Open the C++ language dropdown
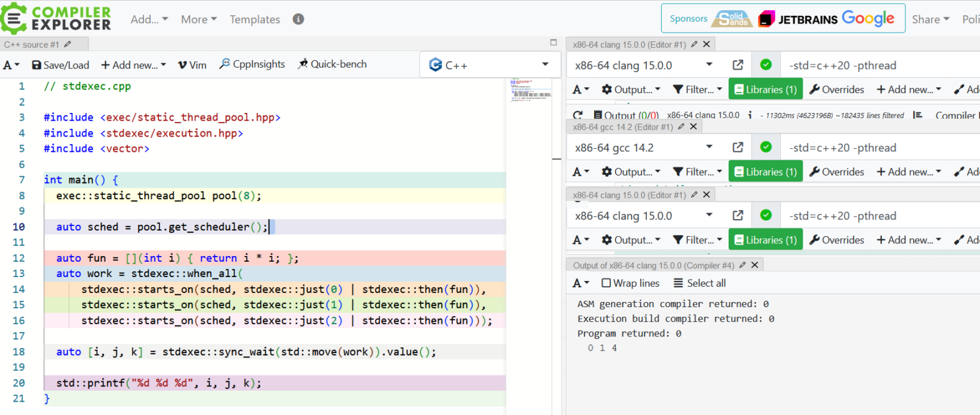Screen dimensions: 980x415 click(489, 64)
